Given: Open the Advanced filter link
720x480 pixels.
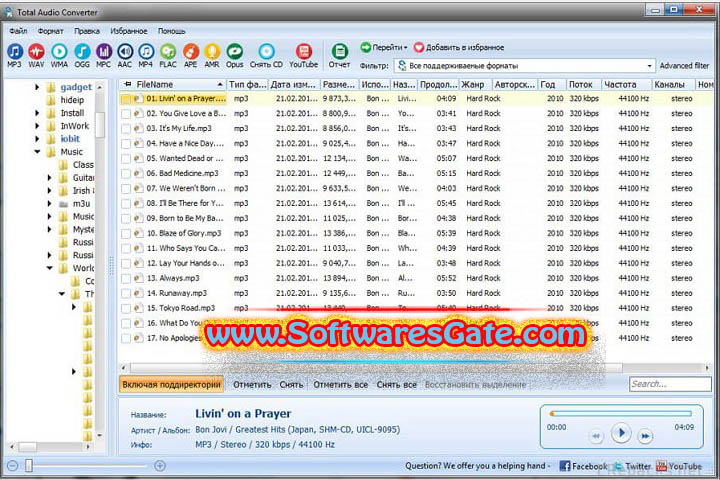Looking at the screenshot, I should pos(684,66).
